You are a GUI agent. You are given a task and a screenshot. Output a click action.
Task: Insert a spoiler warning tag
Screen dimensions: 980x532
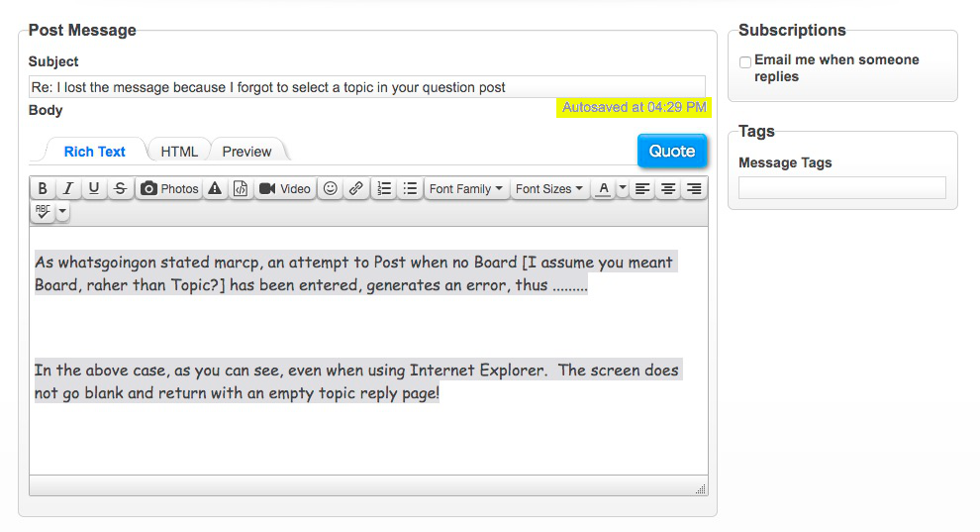[x=215, y=188]
